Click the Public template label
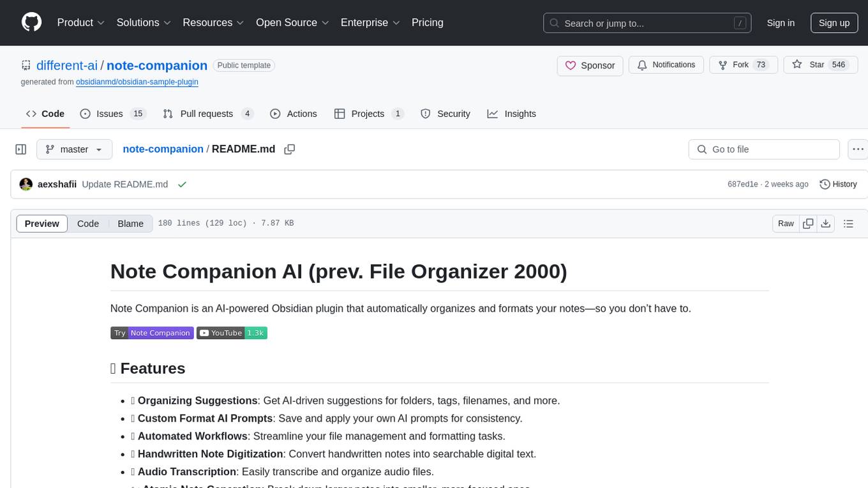This screenshot has height=488, width=868. click(x=244, y=65)
